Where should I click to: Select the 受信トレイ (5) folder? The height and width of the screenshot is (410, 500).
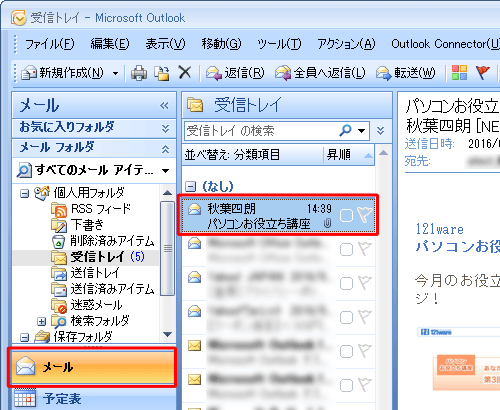98,257
